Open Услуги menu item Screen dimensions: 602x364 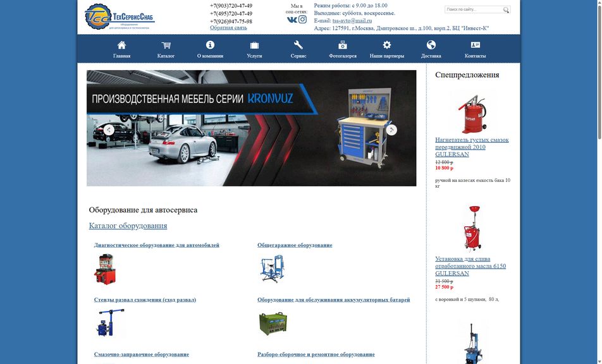[254, 56]
